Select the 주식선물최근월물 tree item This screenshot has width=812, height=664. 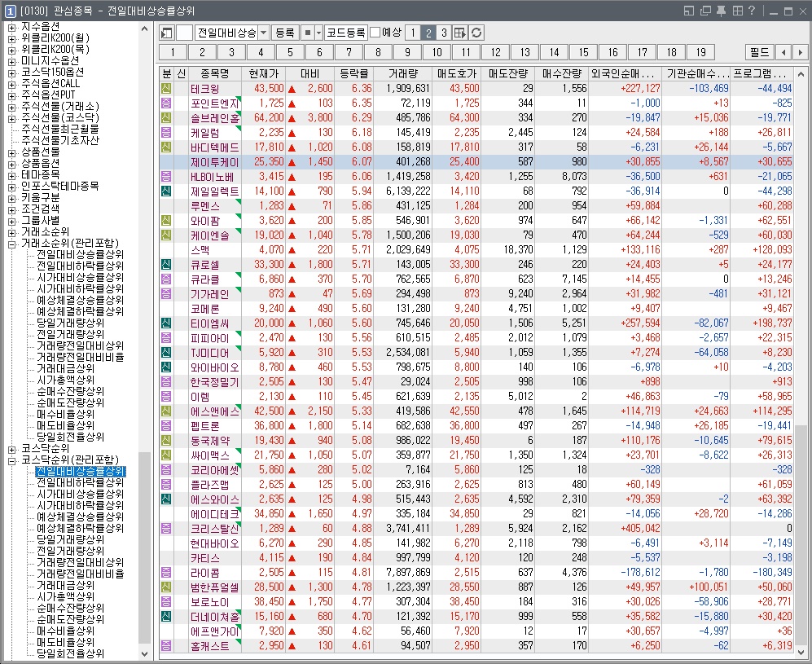[x=60, y=129]
